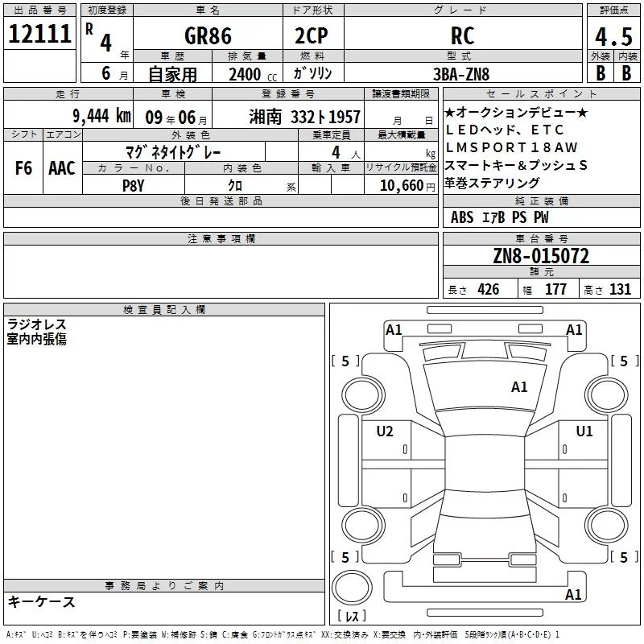Click the door shape value 2CP
Screen dimensions: 644x644
pos(312,35)
